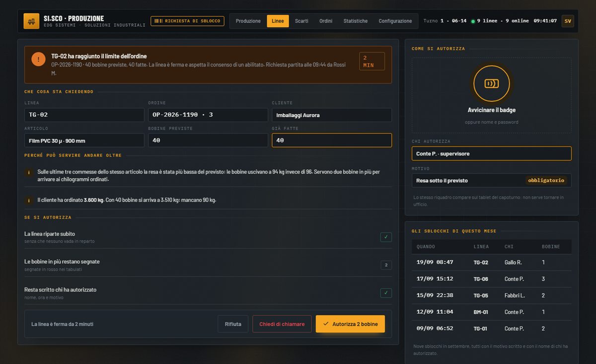Click the Motivo field "Resa sotto il previsto"

click(492, 180)
